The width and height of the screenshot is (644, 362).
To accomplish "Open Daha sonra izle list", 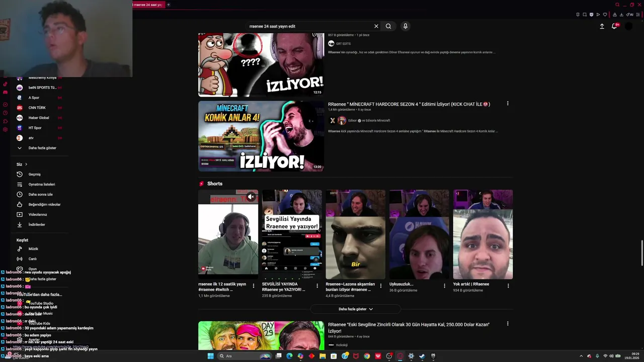I will coord(40,195).
